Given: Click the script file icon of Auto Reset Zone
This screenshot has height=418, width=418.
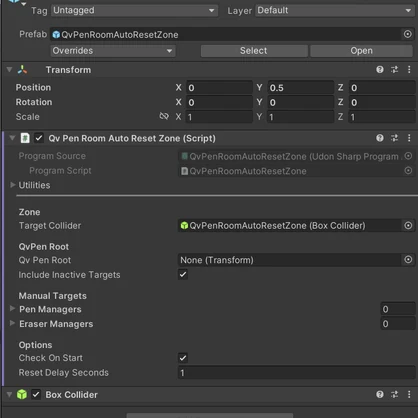Looking at the screenshot, I should (25, 138).
